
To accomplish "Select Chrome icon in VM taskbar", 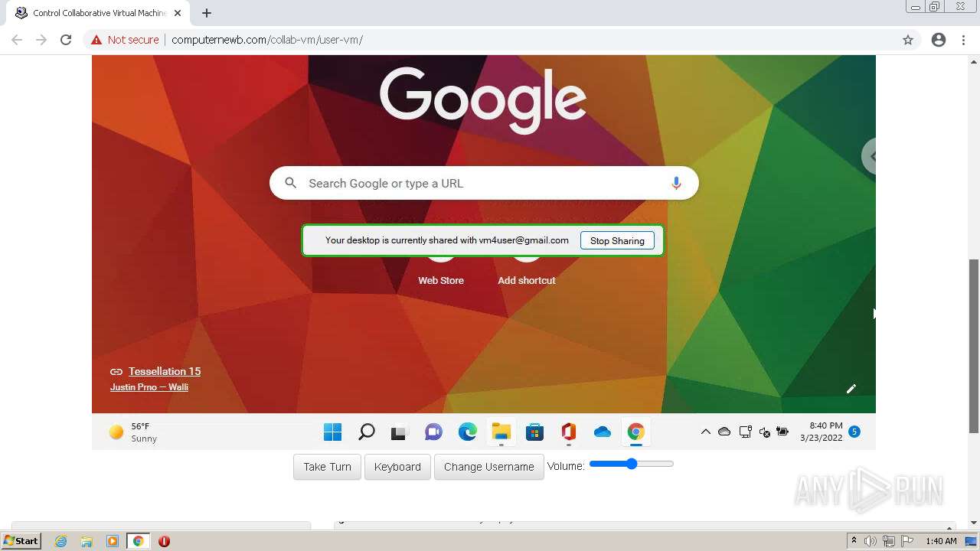I will click(x=635, y=432).
